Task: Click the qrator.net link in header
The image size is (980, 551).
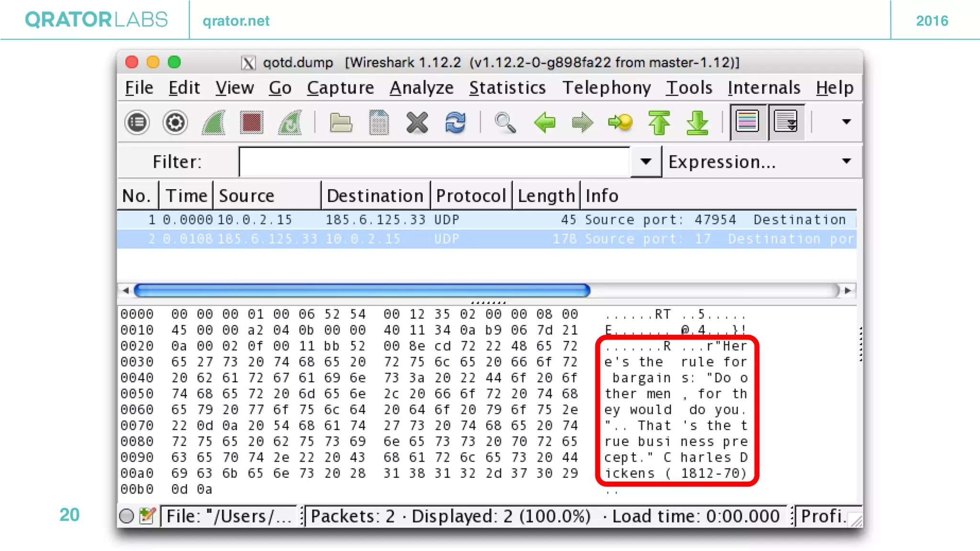Action: (x=236, y=21)
